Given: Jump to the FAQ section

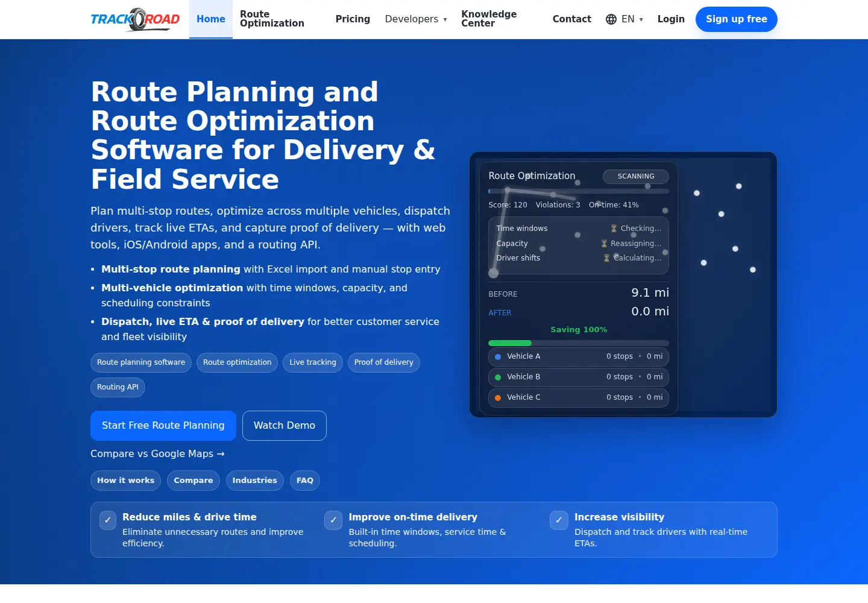Looking at the screenshot, I should tap(305, 481).
